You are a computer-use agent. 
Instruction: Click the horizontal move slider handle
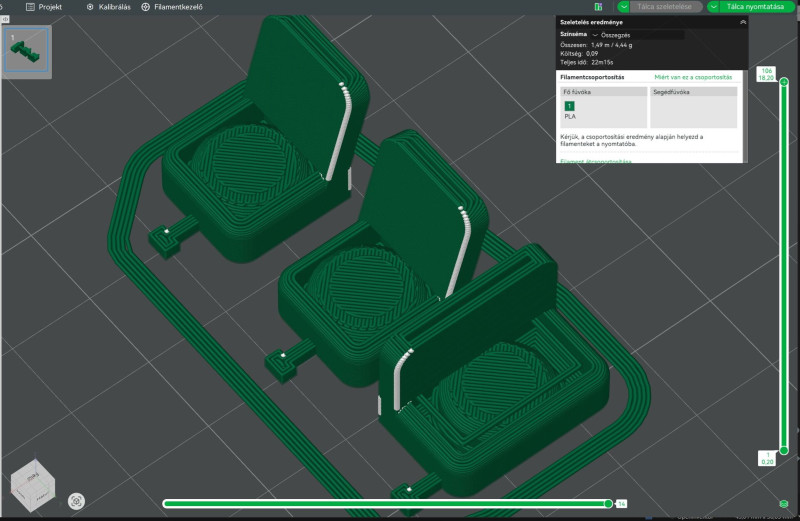click(x=608, y=504)
